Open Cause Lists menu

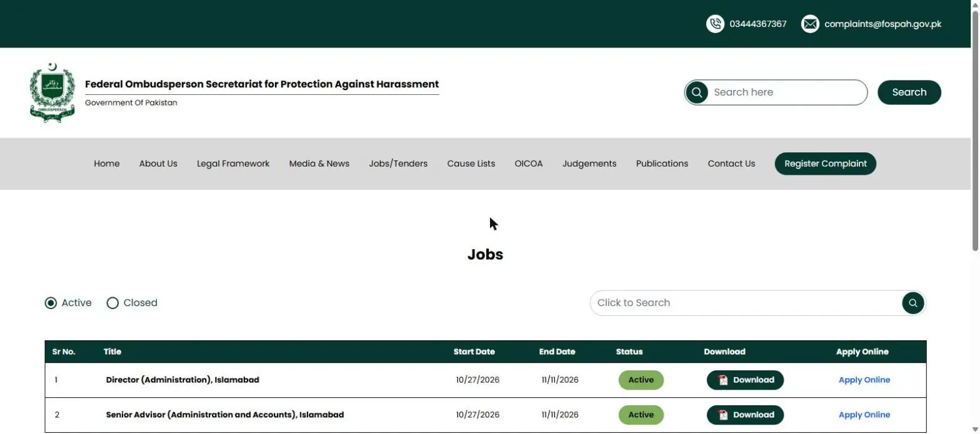(471, 164)
